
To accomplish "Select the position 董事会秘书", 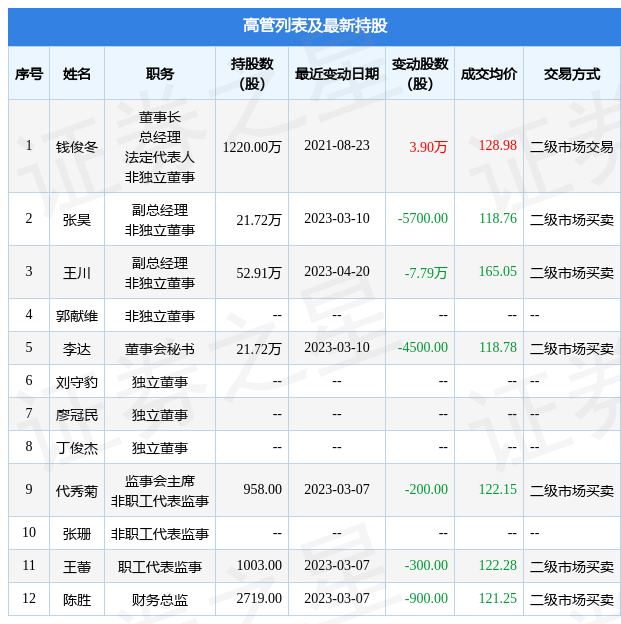I will tap(160, 349).
